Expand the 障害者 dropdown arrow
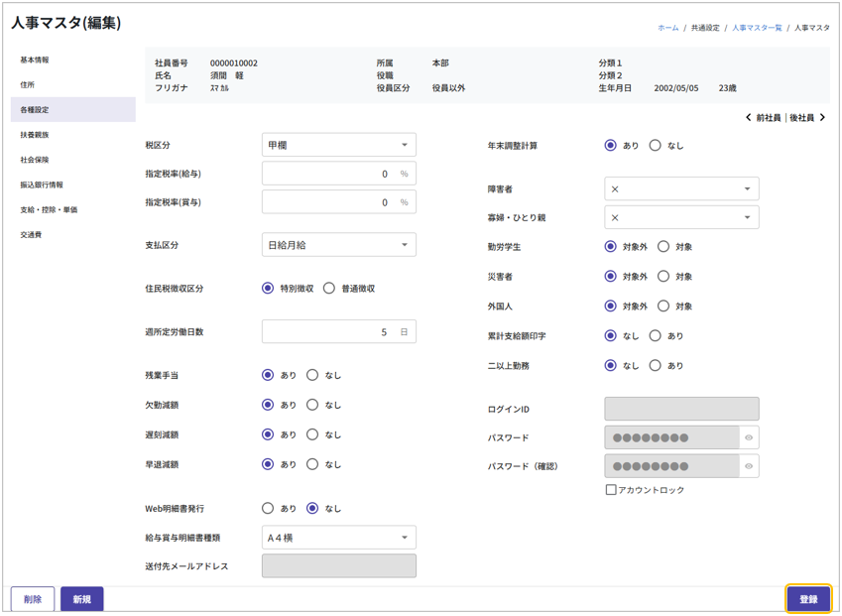This screenshot has height=616, width=842. click(747, 189)
